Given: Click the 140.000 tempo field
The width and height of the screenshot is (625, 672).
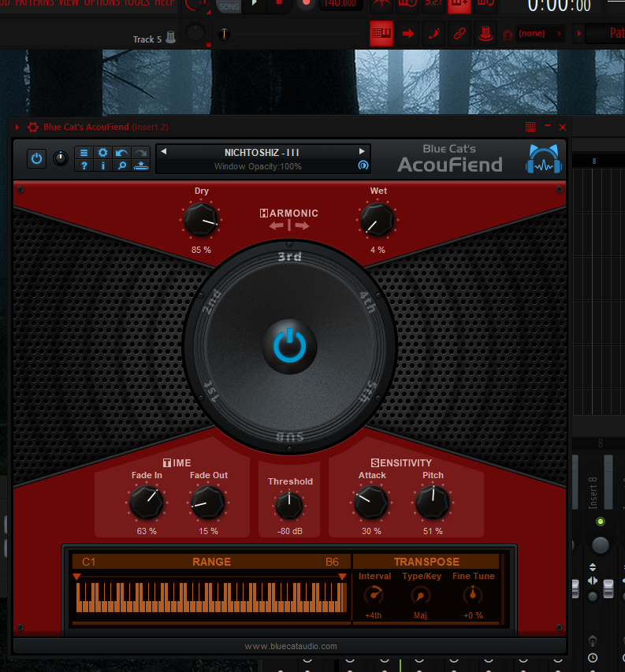Looking at the screenshot, I should [340, 4].
